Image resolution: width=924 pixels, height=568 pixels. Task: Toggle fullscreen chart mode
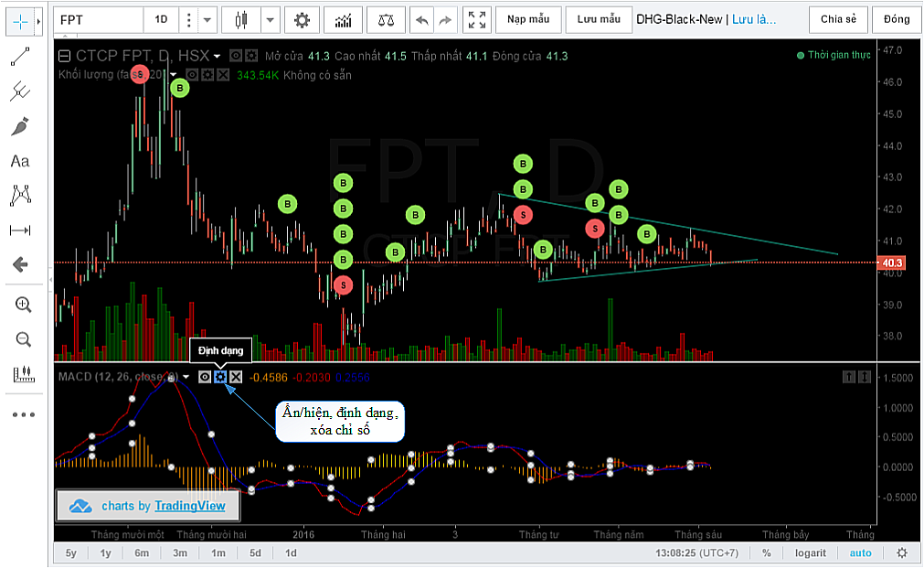pos(477,20)
